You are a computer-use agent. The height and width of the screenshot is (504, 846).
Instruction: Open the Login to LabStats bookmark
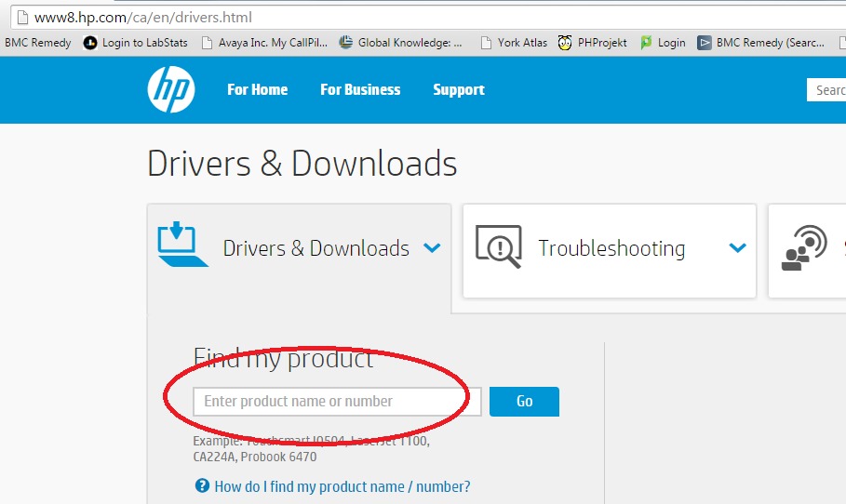[x=144, y=43]
